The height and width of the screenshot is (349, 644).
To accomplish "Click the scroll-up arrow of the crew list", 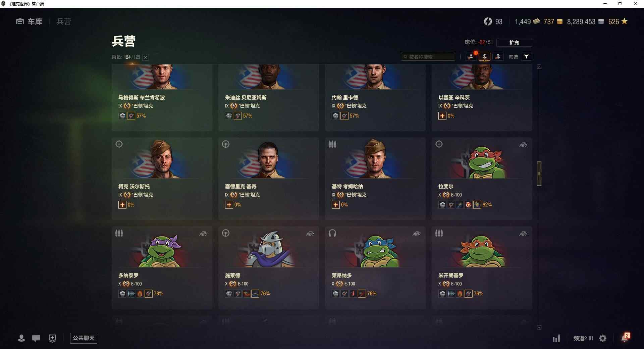I will (539, 67).
